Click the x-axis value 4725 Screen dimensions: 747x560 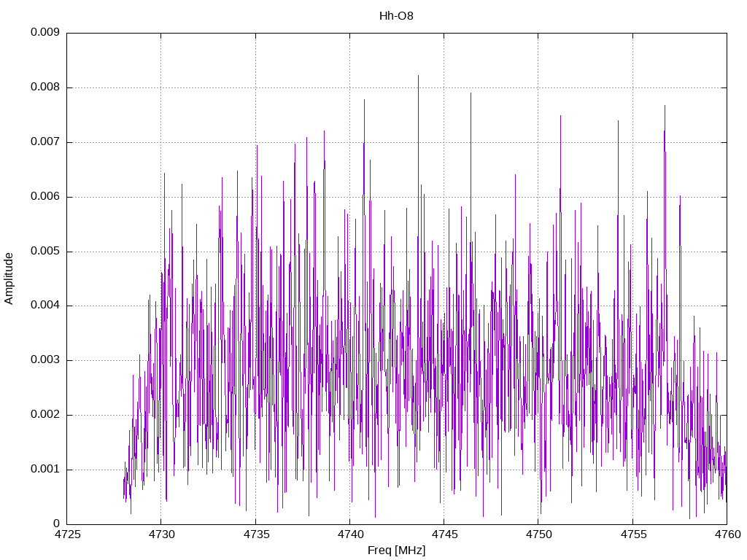[x=67, y=534]
